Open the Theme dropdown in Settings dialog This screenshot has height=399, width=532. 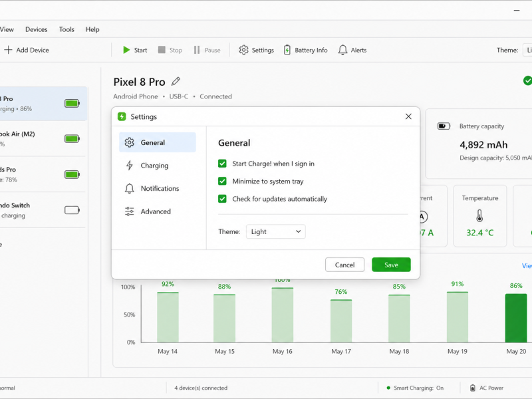pos(276,231)
